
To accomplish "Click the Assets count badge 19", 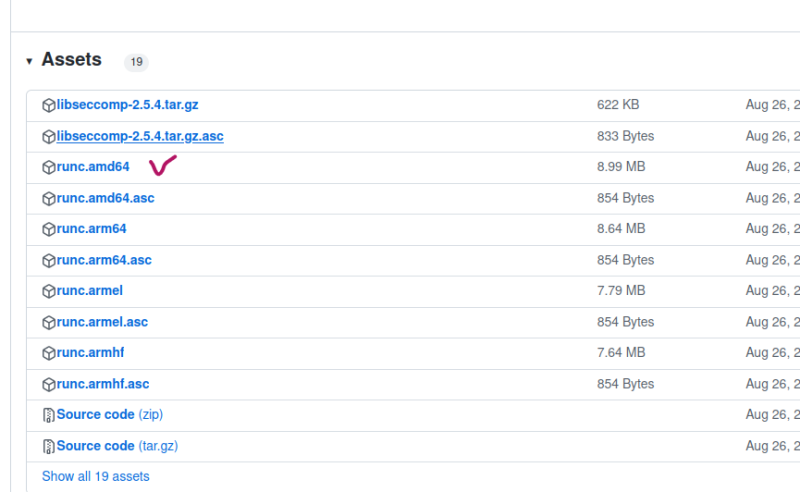I will 136,62.
